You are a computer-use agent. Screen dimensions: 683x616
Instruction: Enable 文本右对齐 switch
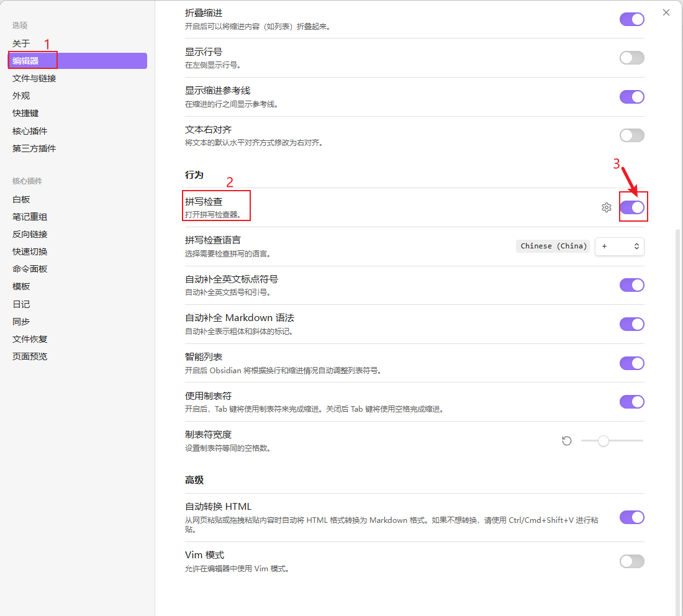632,135
